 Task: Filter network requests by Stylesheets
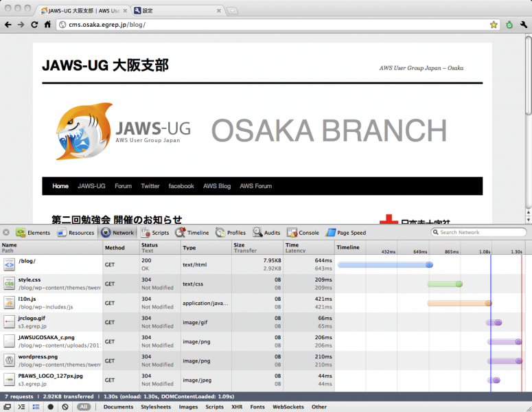pos(156,407)
